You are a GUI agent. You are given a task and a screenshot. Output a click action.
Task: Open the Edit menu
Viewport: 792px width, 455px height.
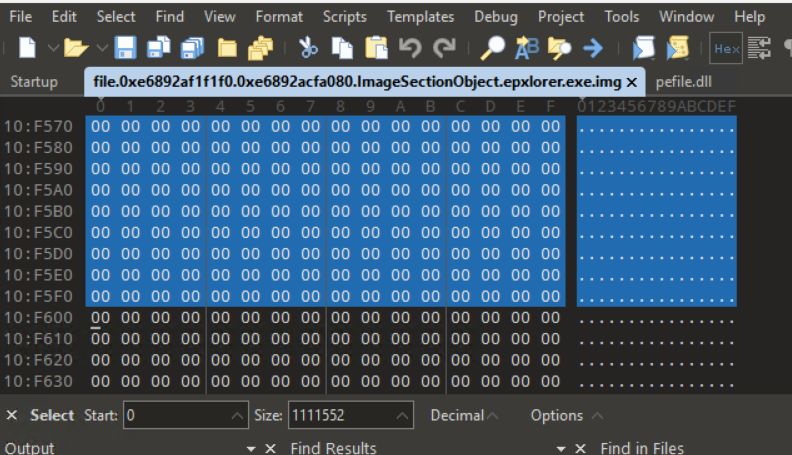click(x=64, y=17)
